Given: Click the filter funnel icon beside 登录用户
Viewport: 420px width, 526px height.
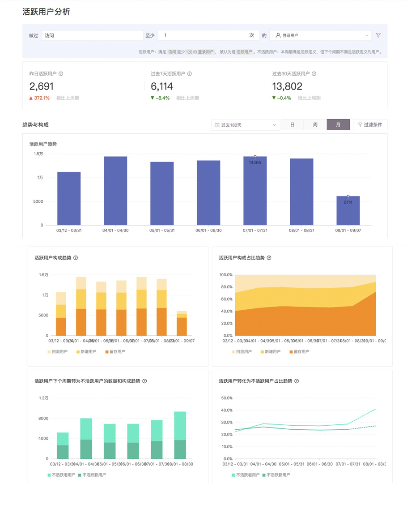Looking at the screenshot, I should (378, 35).
